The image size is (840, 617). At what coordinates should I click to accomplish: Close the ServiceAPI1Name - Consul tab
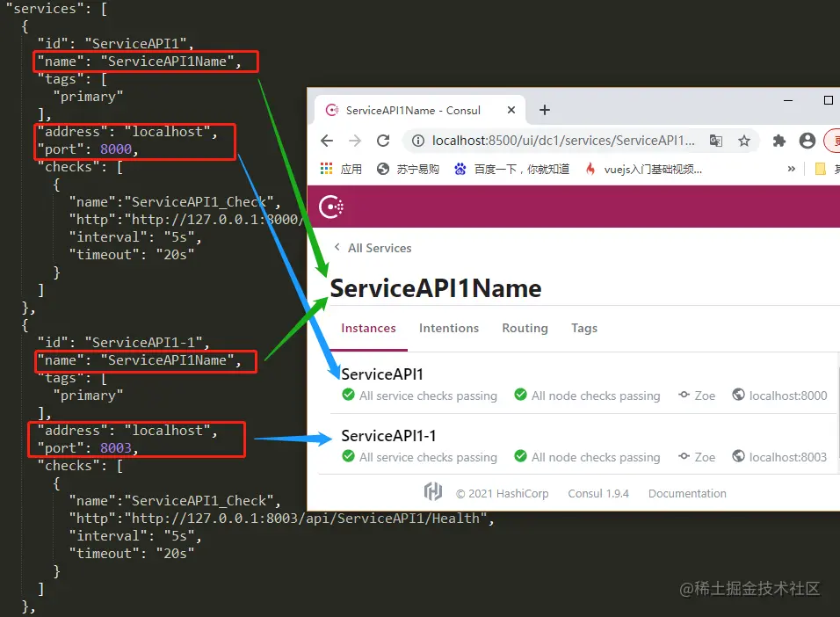(511, 110)
